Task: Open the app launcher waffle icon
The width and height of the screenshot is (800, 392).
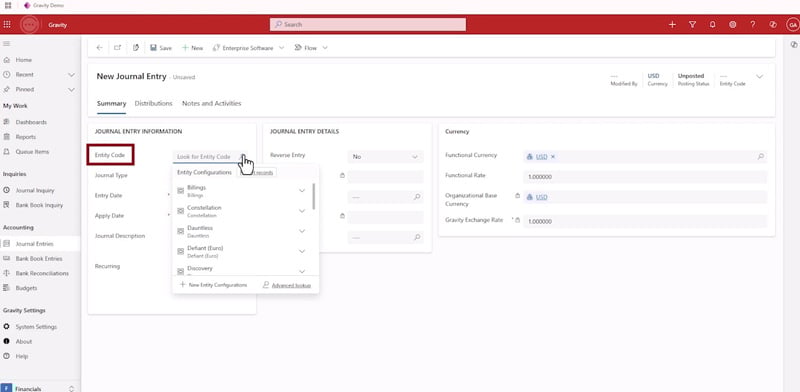Action: [7, 24]
